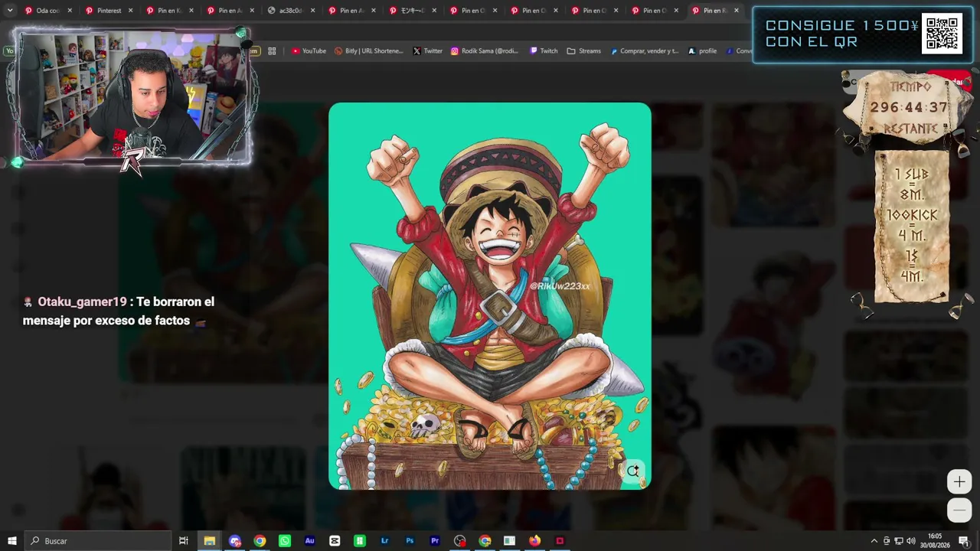Close the "Pin en R" tab
Image resolution: width=980 pixels, height=551 pixels.
click(x=737, y=11)
